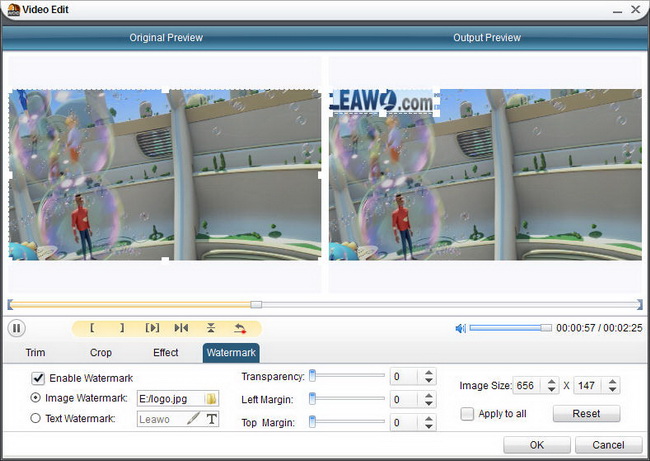Click the Transparency slider handle
This screenshot has height=461, width=650.
[x=313, y=375]
